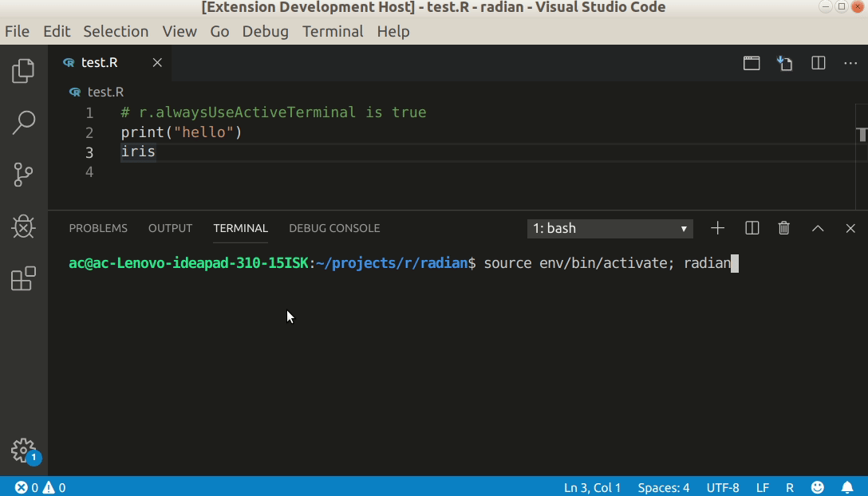Close the test.R editor tab
868x496 pixels.
(x=157, y=62)
